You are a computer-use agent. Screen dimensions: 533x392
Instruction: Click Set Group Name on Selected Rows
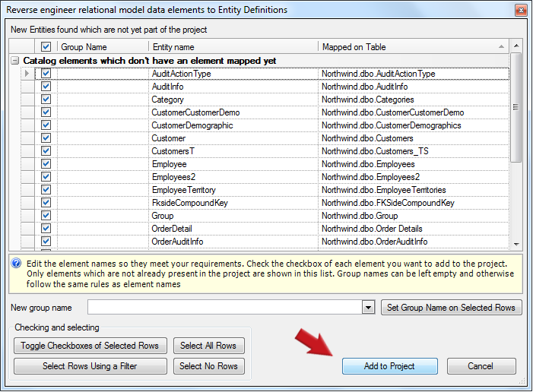[451, 308]
